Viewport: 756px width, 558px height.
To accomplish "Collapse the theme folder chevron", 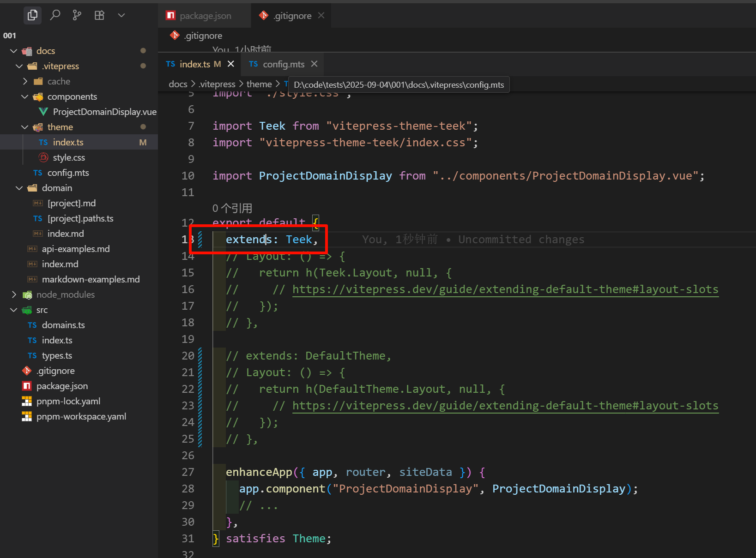I will click(x=25, y=127).
